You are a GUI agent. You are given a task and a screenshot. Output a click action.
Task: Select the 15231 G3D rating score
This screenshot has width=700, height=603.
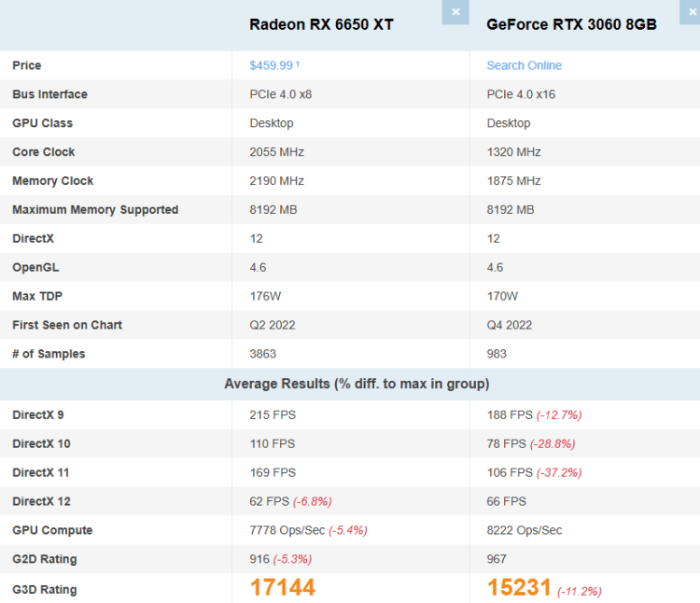pos(519,587)
